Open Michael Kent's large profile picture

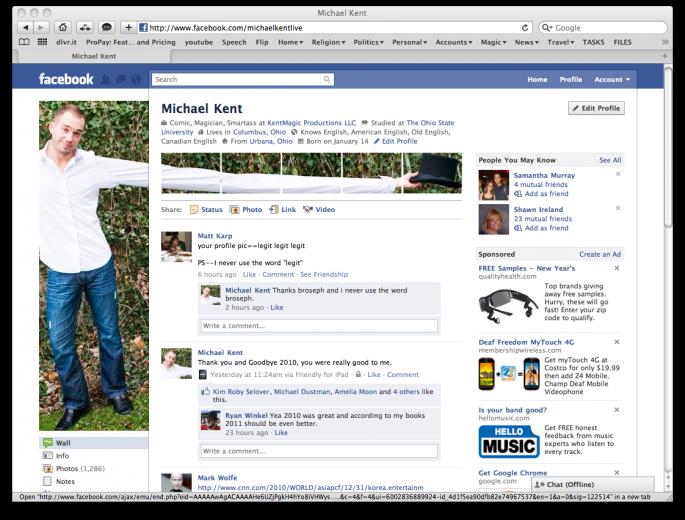click(93, 266)
